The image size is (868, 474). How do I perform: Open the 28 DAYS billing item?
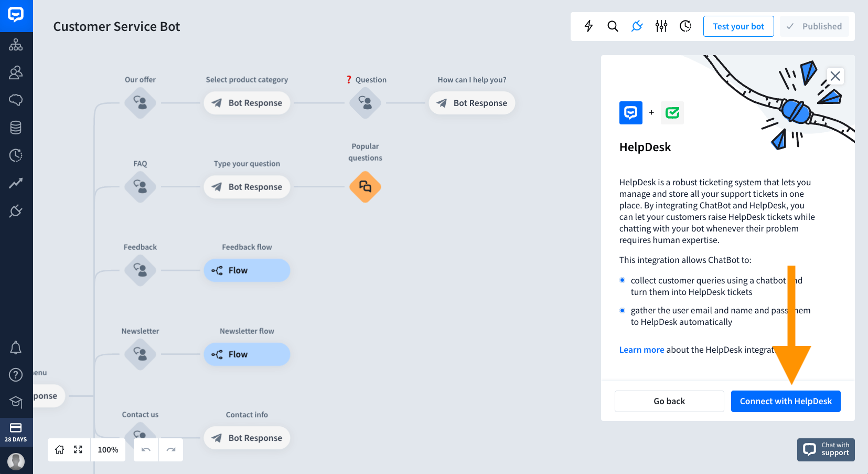coord(16,433)
